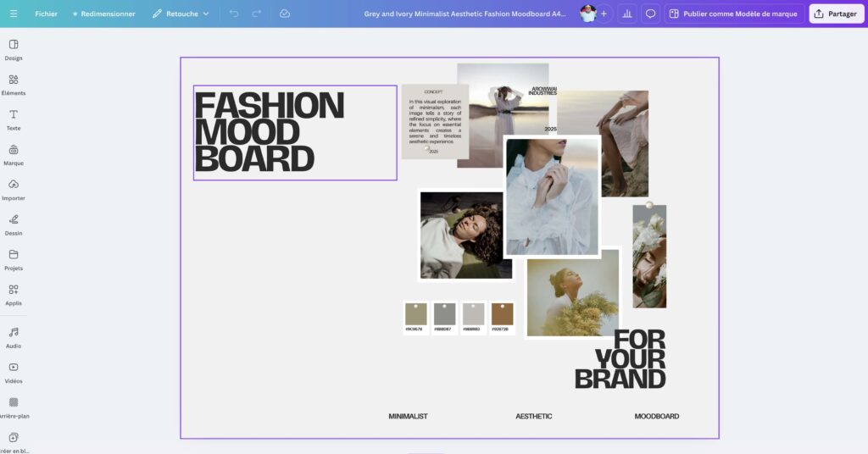Select the Texte tool in sidebar
The width and height of the screenshot is (868, 454).
tap(14, 119)
